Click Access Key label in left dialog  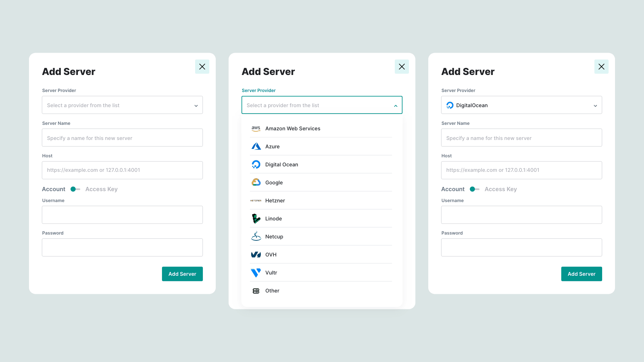click(x=101, y=189)
